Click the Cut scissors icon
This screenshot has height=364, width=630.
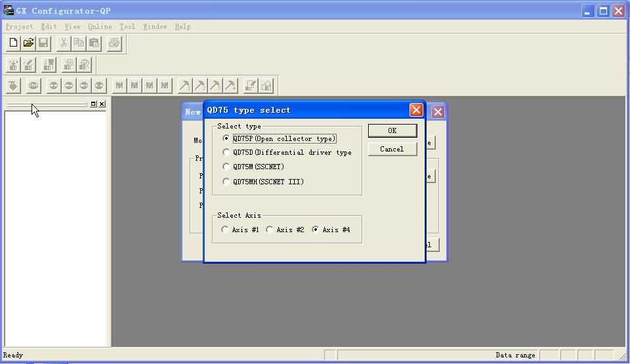click(x=64, y=43)
